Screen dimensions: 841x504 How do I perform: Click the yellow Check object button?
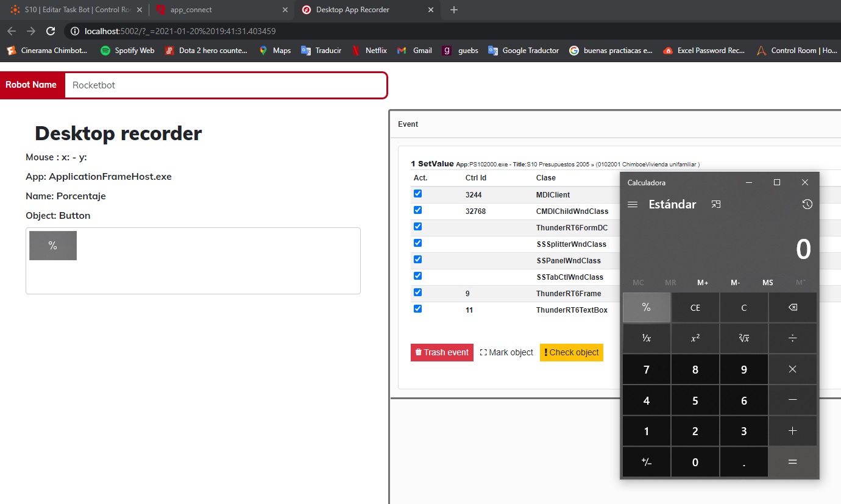pyautogui.click(x=571, y=352)
